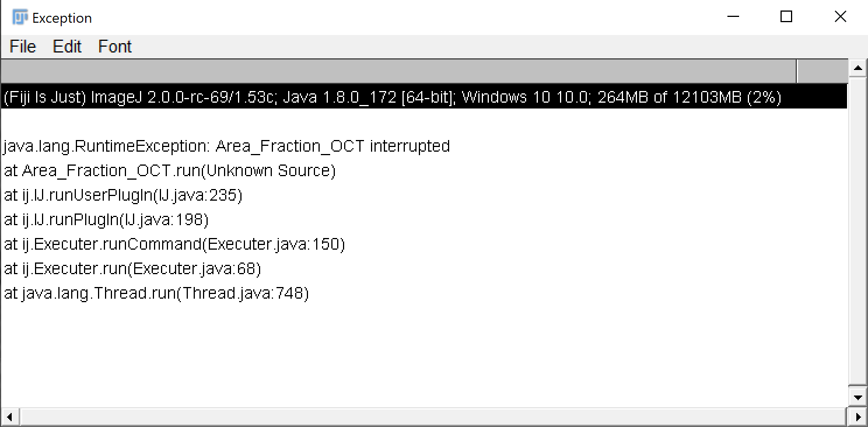Select the Thread.run stack trace line
This screenshot has height=427, width=868.
click(x=156, y=293)
